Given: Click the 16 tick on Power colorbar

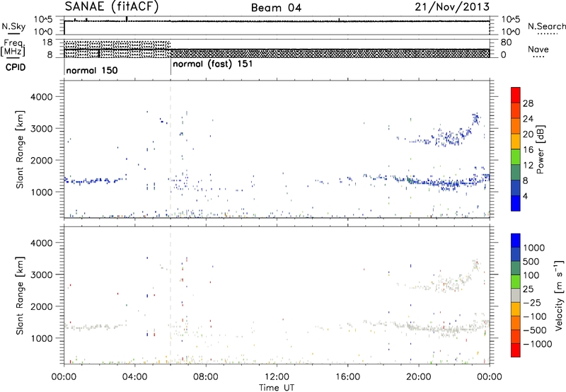Looking at the screenshot, I should (528, 150).
